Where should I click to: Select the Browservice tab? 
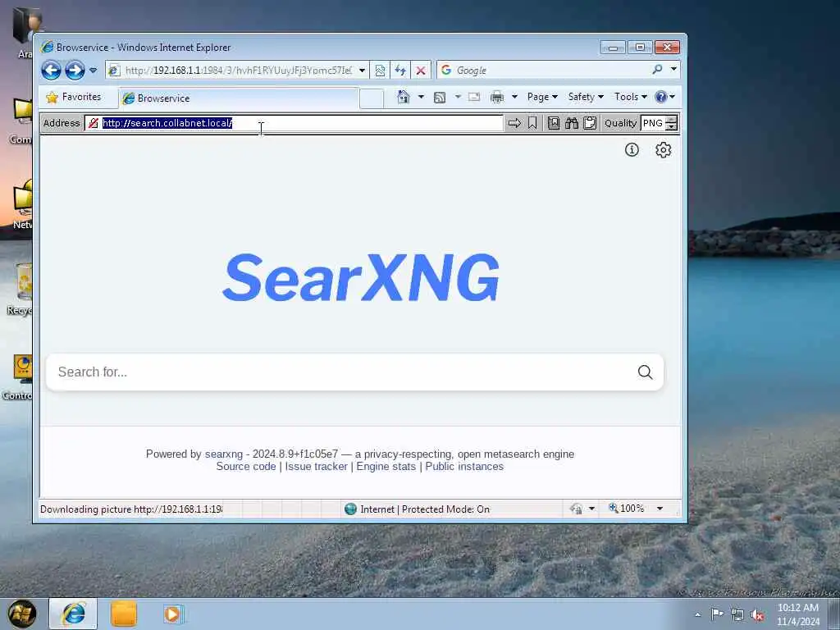pos(239,98)
